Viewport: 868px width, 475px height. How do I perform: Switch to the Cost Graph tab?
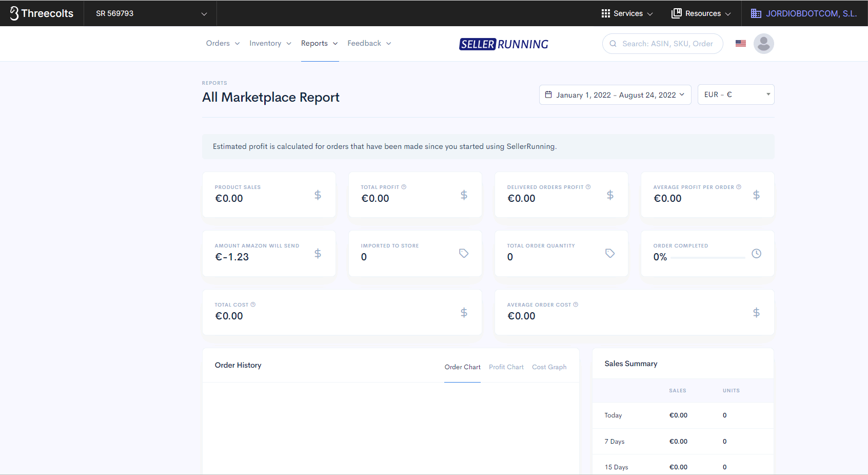coord(549,367)
